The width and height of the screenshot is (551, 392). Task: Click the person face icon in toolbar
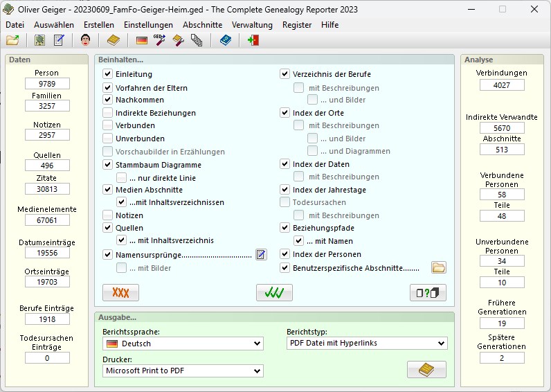click(86, 40)
